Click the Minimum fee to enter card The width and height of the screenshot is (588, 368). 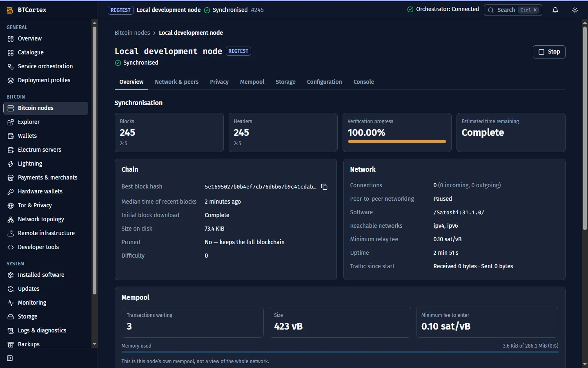487,322
